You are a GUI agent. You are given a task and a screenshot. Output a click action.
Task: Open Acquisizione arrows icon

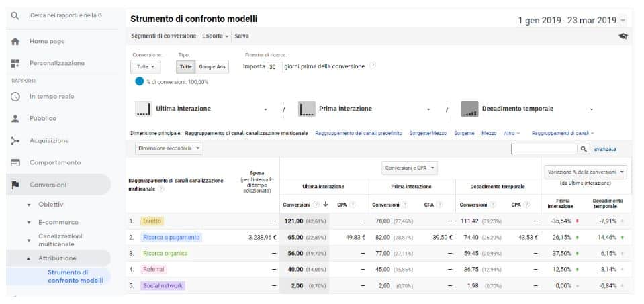pos(15,141)
